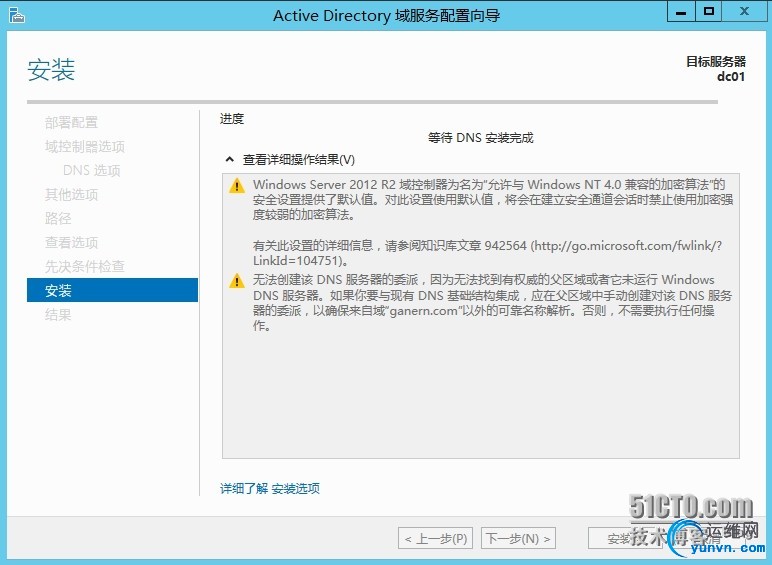Collapse the 查看详细操作结果 section
This screenshot has width=772, height=565.
tap(229, 159)
